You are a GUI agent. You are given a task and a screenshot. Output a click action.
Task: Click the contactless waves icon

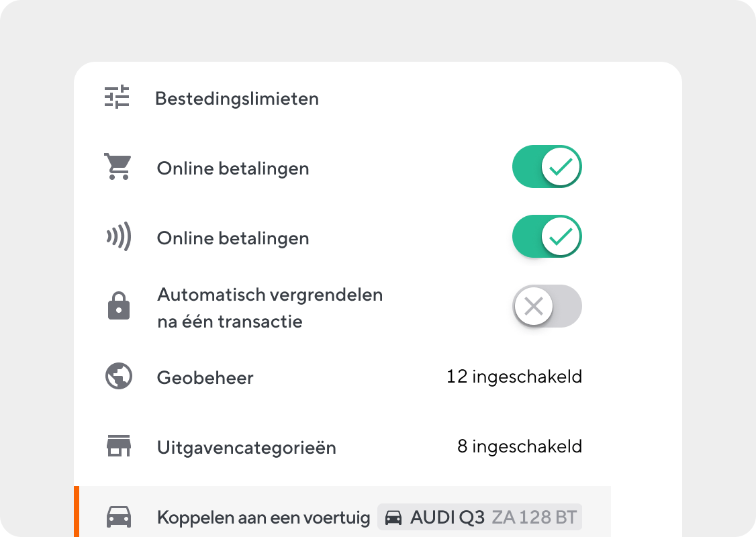(x=119, y=236)
